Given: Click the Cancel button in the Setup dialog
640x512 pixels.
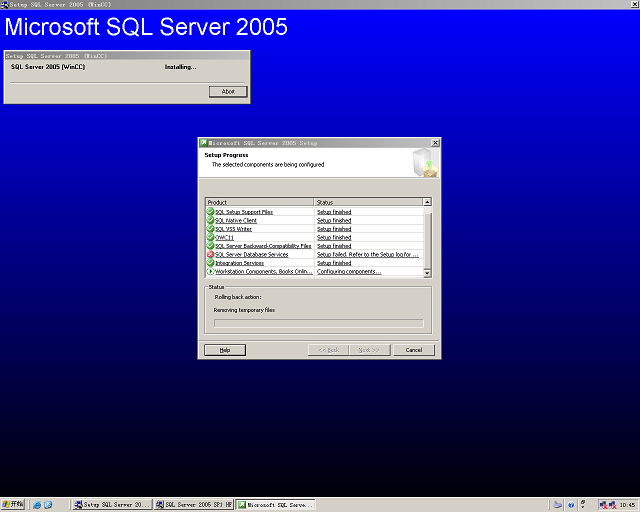Looking at the screenshot, I should (414, 350).
